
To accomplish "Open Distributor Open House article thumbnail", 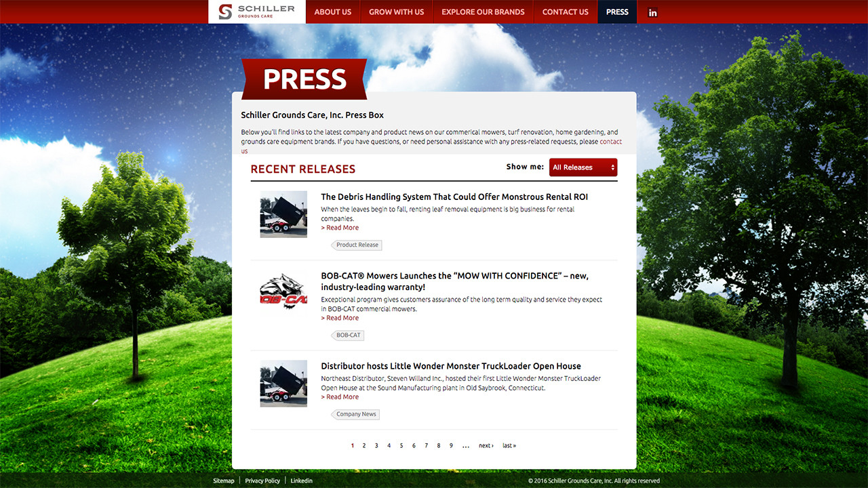I will [x=283, y=384].
